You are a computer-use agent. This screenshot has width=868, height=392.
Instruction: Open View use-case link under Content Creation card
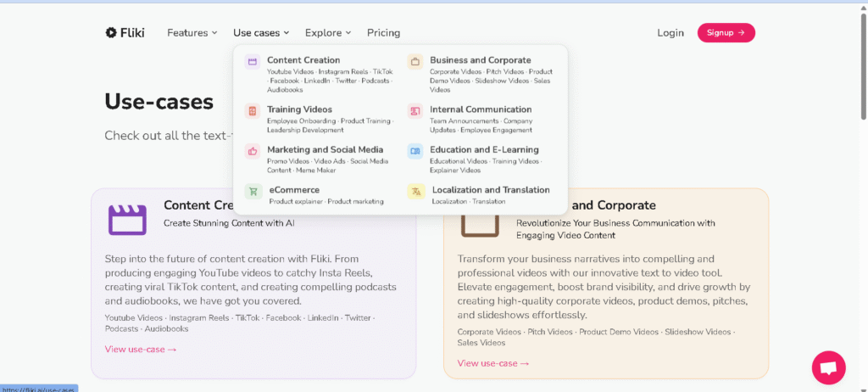pos(141,349)
